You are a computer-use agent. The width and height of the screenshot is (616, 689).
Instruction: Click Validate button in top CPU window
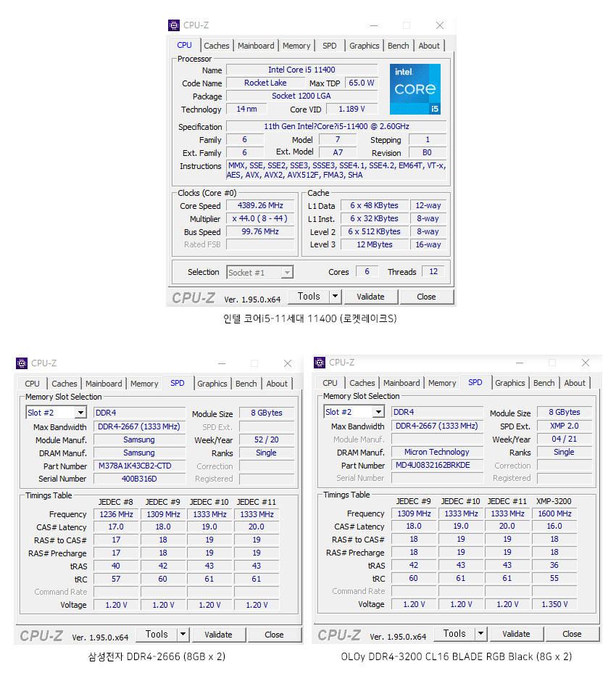[370, 297]
